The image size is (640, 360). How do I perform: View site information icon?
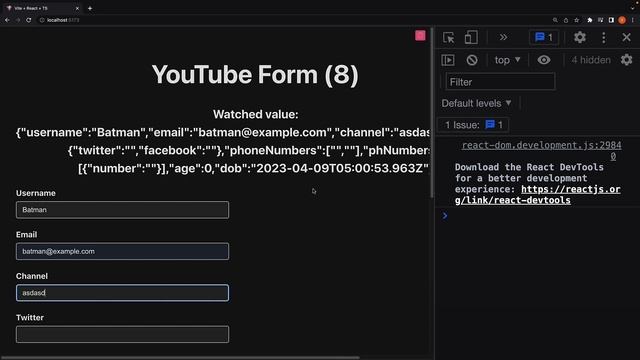point(42,20)
